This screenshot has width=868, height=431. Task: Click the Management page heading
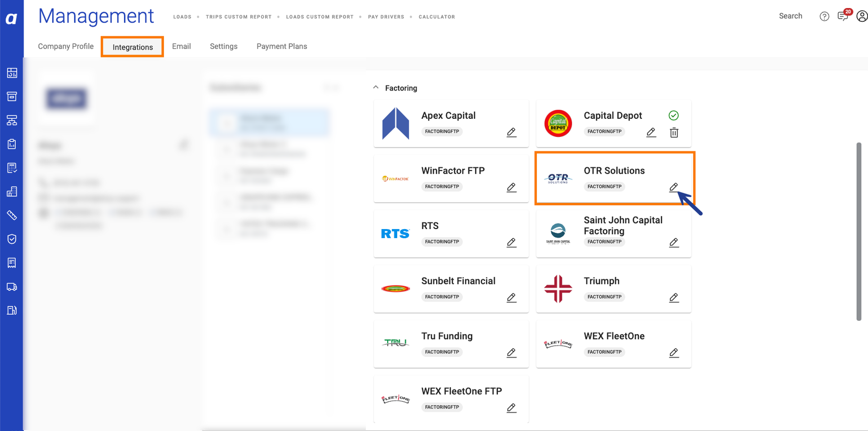click(x=96, y=16)
